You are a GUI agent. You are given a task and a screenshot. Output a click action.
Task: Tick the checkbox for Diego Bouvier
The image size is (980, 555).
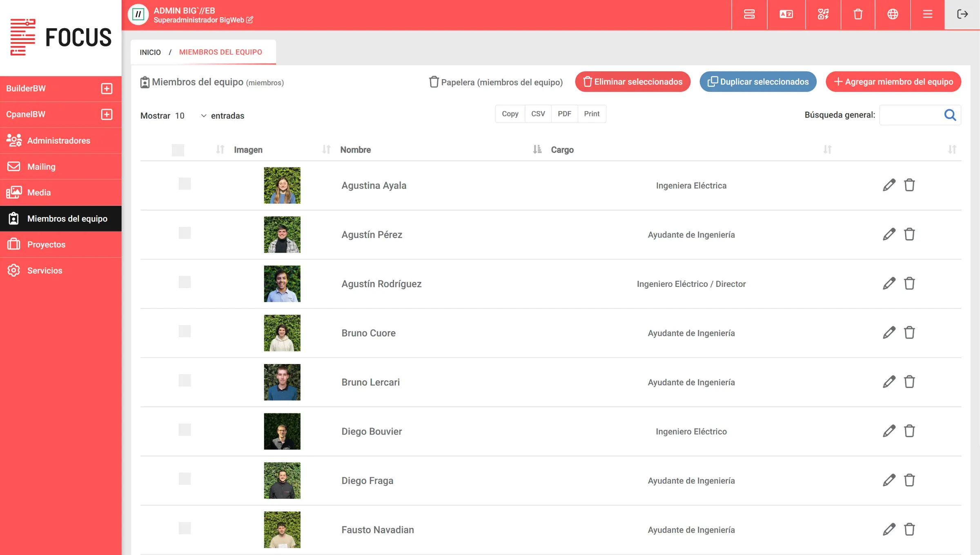point(185,430)
